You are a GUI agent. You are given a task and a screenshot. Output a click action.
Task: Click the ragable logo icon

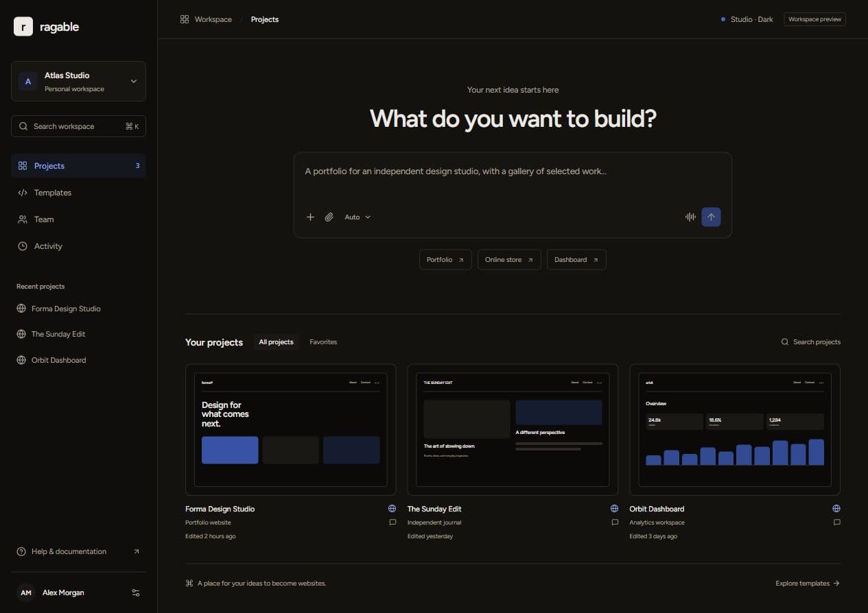pos(23,27)
